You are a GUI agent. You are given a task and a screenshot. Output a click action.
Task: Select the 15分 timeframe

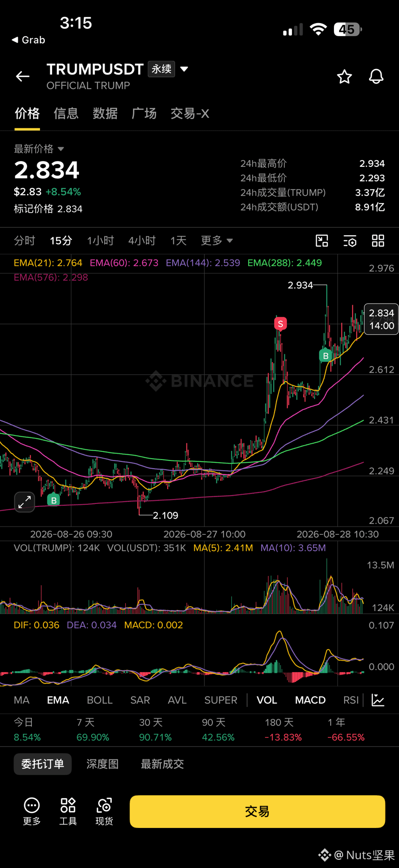coord(61,241)
